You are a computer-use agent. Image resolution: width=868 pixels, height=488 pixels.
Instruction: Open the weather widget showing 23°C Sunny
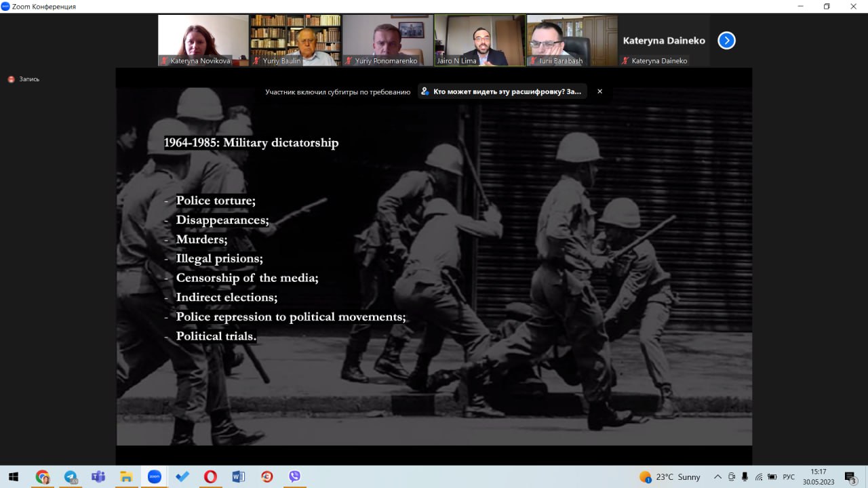pos(670,476)
